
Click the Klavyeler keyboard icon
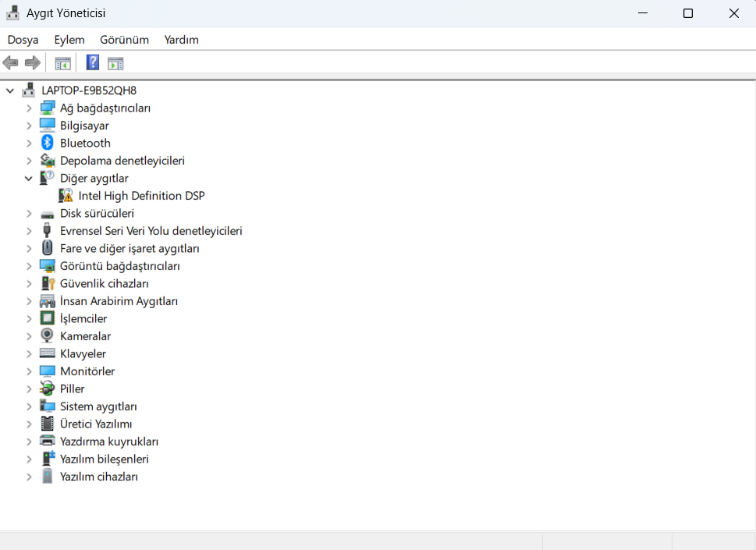pos(48,353)
